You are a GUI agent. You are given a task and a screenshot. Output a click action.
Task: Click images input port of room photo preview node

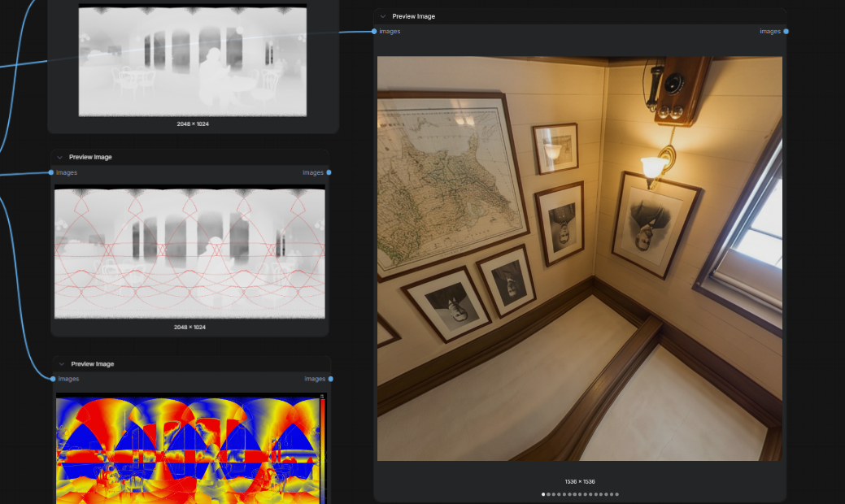(374, 31)
